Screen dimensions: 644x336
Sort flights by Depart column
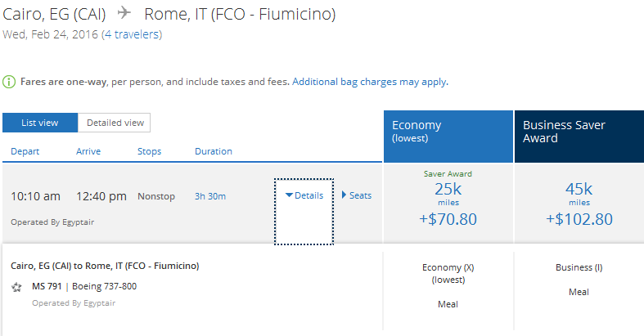point(25,151)
